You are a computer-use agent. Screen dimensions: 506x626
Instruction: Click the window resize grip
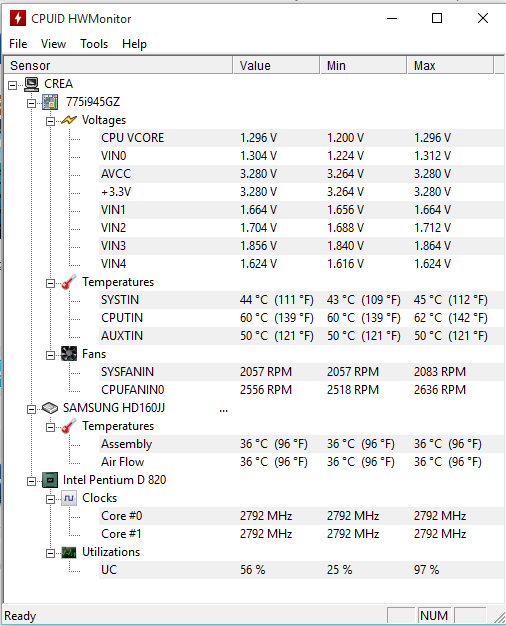click(499, 618)
